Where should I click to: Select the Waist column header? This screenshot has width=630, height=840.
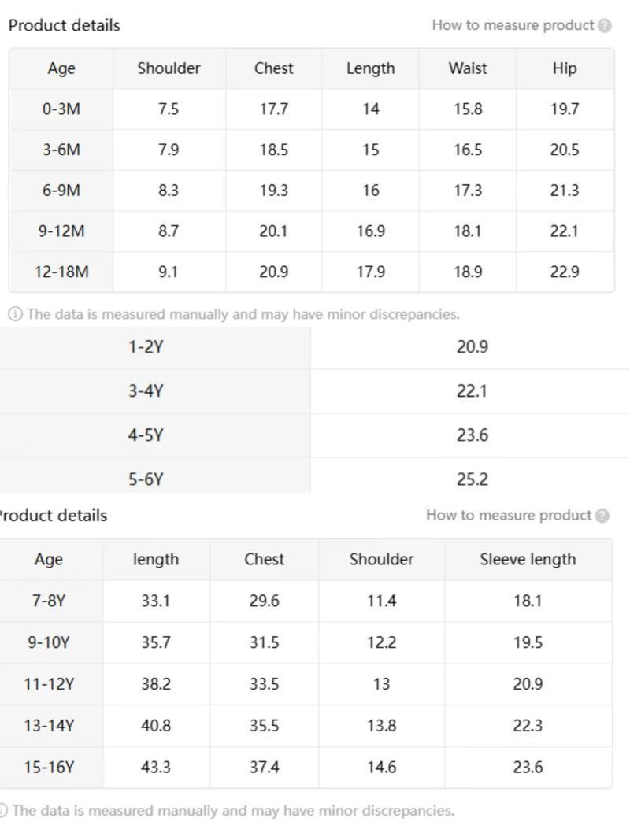[x=468, y=68]
